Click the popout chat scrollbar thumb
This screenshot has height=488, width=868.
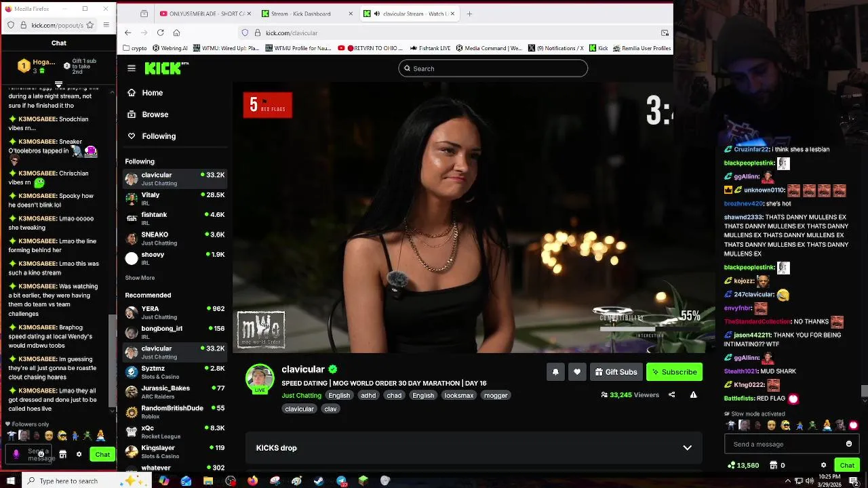tap(113, 361)
